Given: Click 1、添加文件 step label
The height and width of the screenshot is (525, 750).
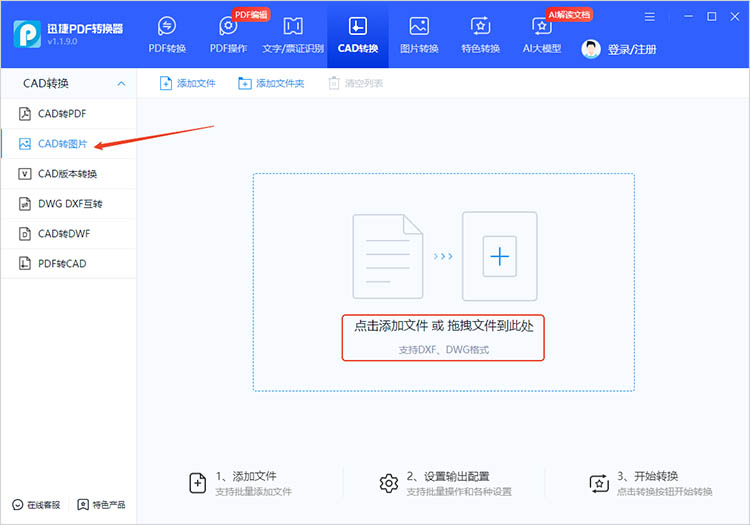Looking at the screenshot, I should 246,476.
